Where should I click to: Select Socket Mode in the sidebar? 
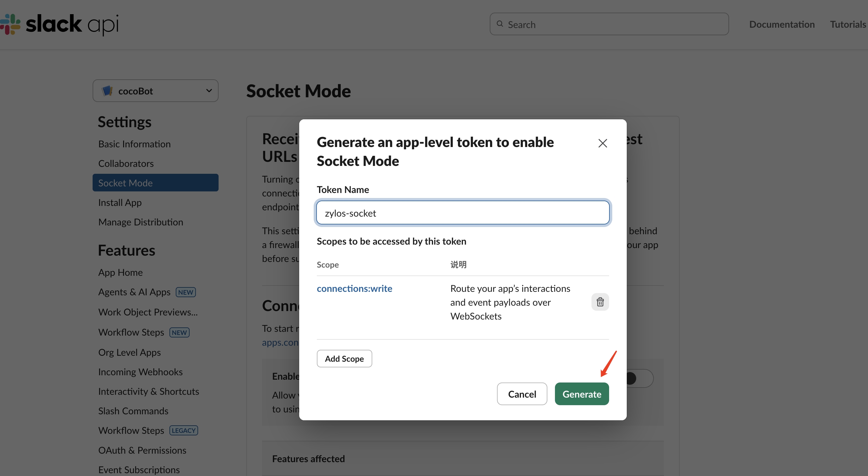pos(125,183)
